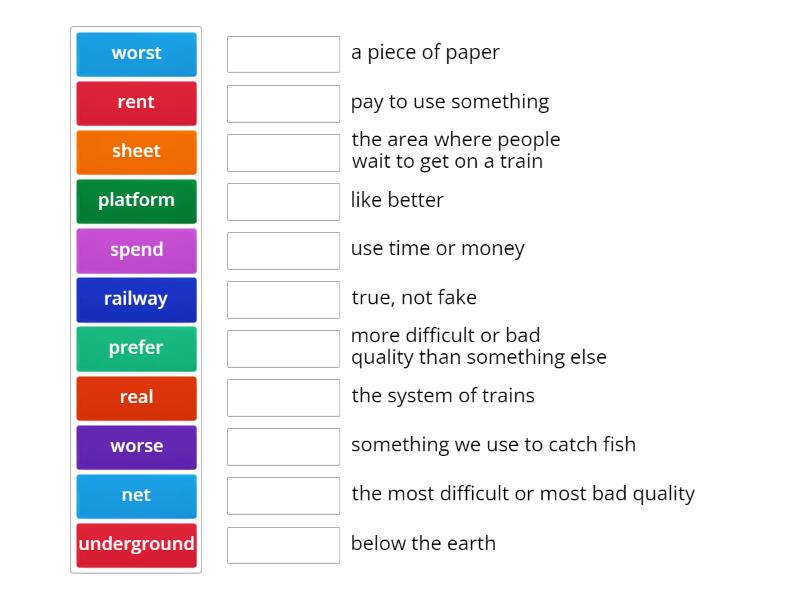Click the answer box beside 'the system of trains'
This screenshot has width=800, height=600.
[283, 397]
